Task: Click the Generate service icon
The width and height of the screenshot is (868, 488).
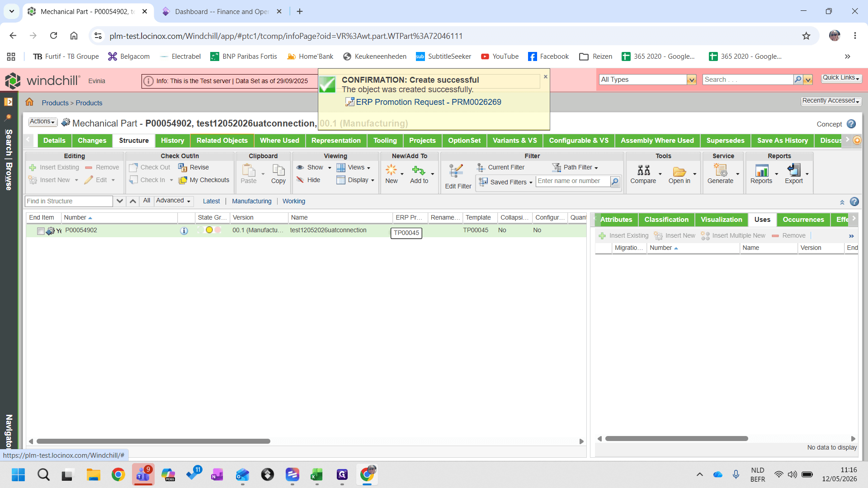Action: coord(720,170)
